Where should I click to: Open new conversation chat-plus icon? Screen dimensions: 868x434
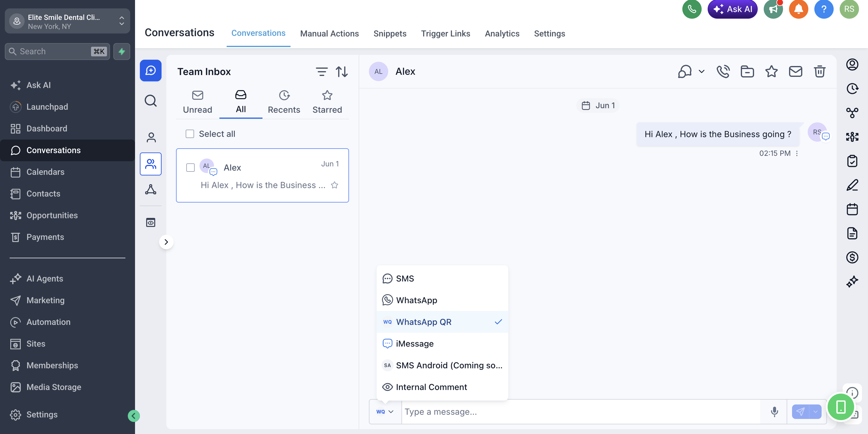151,71
